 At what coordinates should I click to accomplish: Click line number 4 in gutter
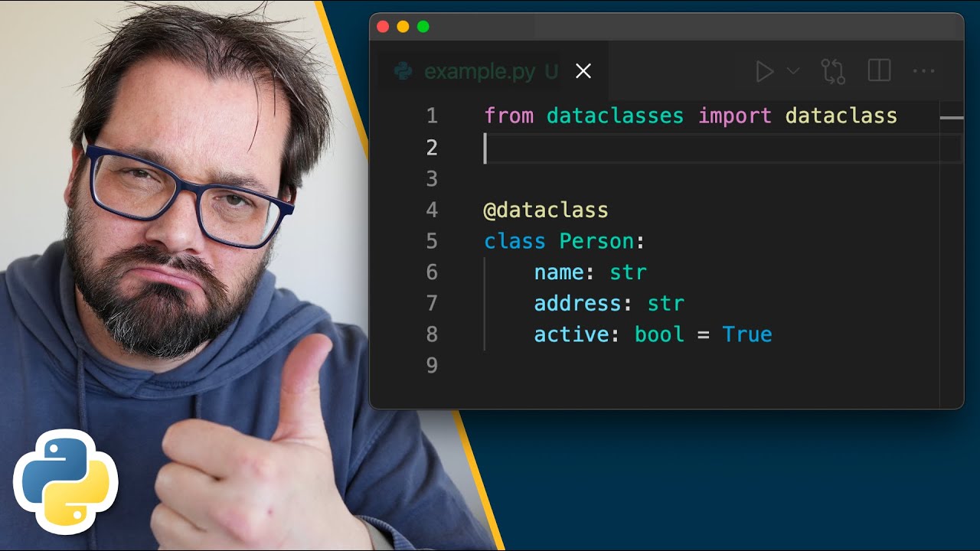pyautogui.click(x=432, y=210)
